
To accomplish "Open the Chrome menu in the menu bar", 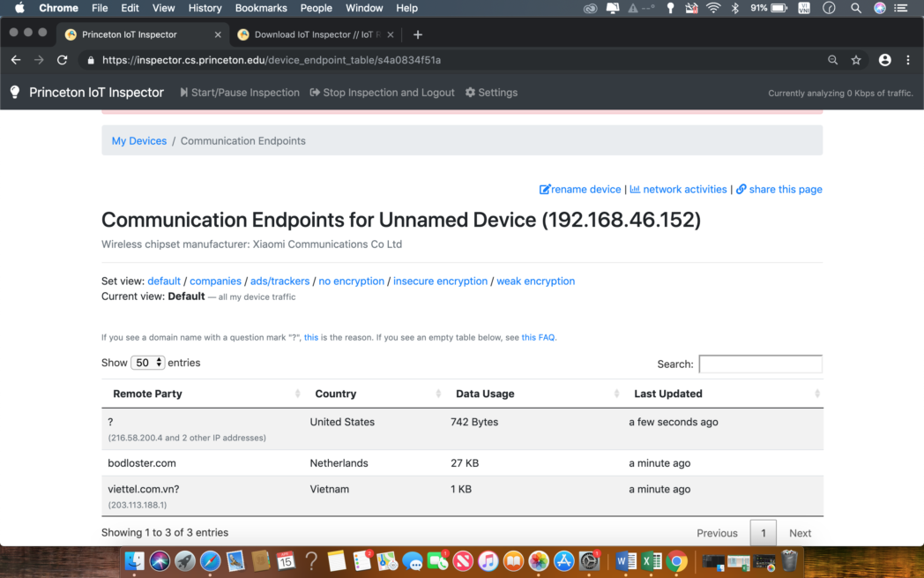I will click(x=58, y=8).
